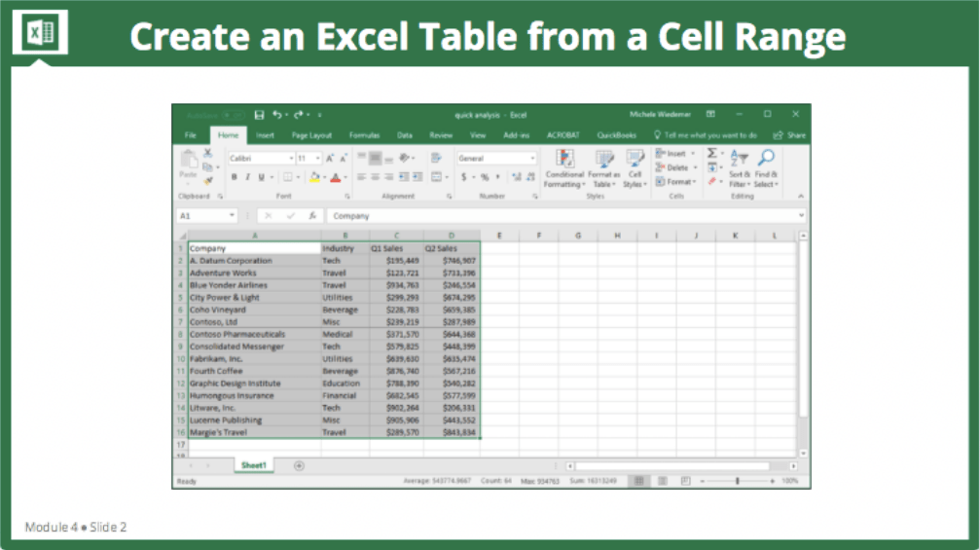
Task: Click the Wrap Text icon
Action: pos(436,158)
